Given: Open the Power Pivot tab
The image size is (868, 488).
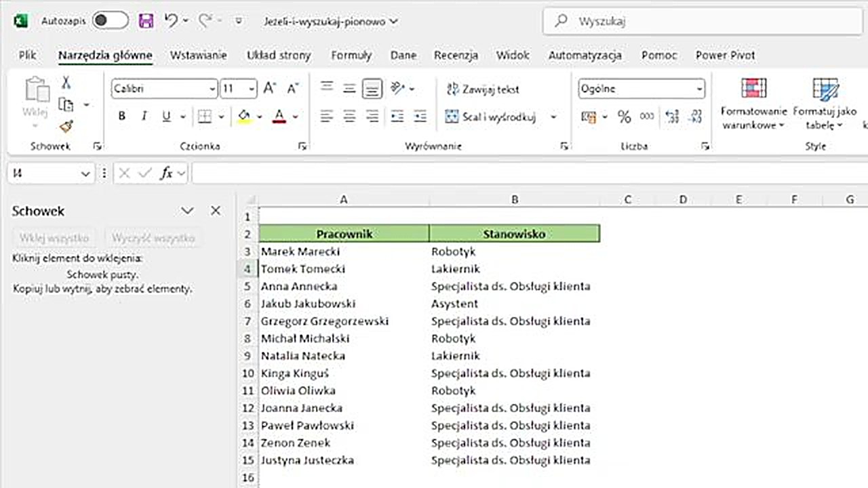Looking at the screenshot, I should 725,55.
